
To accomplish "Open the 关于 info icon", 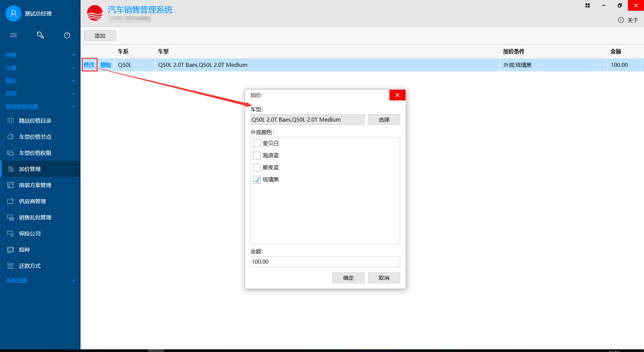I will 621,20.
